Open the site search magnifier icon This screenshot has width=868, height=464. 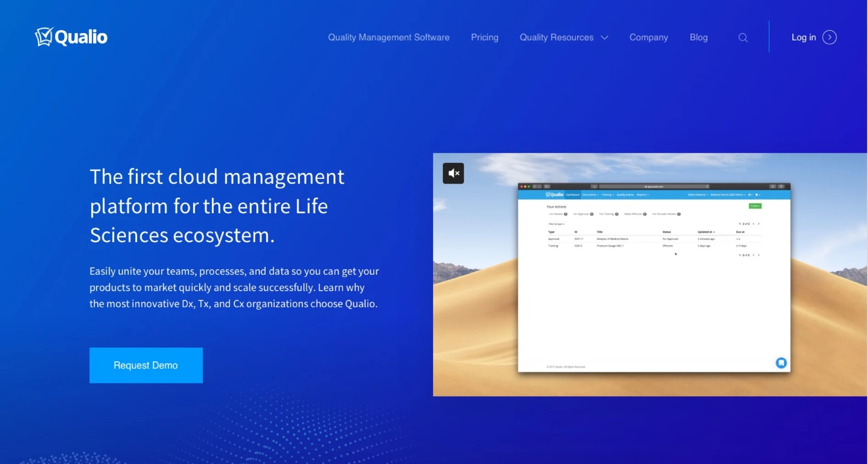coord(743,38)
